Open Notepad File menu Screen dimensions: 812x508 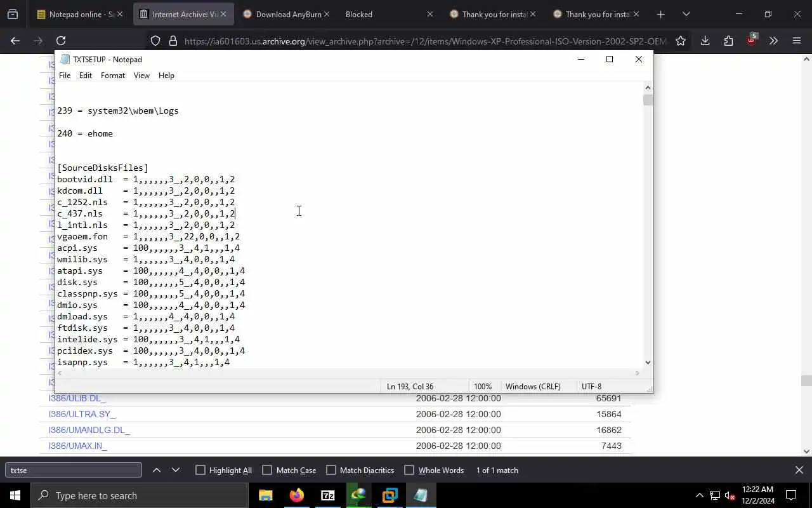pyautogui.click(x=65, y=75)
